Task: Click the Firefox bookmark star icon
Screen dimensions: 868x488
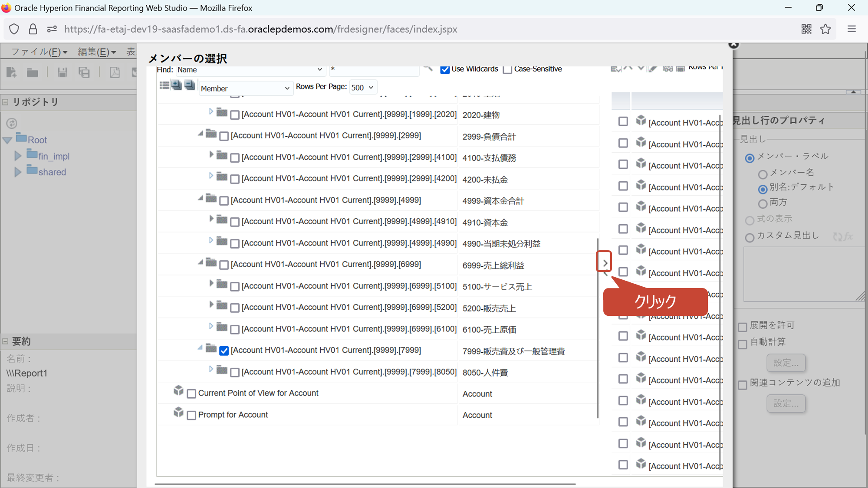Action: pyautogui.click(x=825, y=29)
